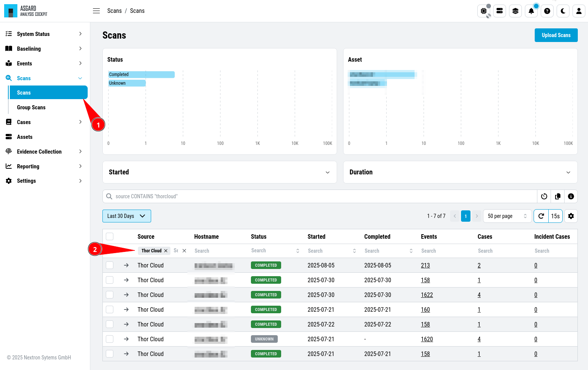
Task: Click the table settings gear icon
Action: point(571,216)
